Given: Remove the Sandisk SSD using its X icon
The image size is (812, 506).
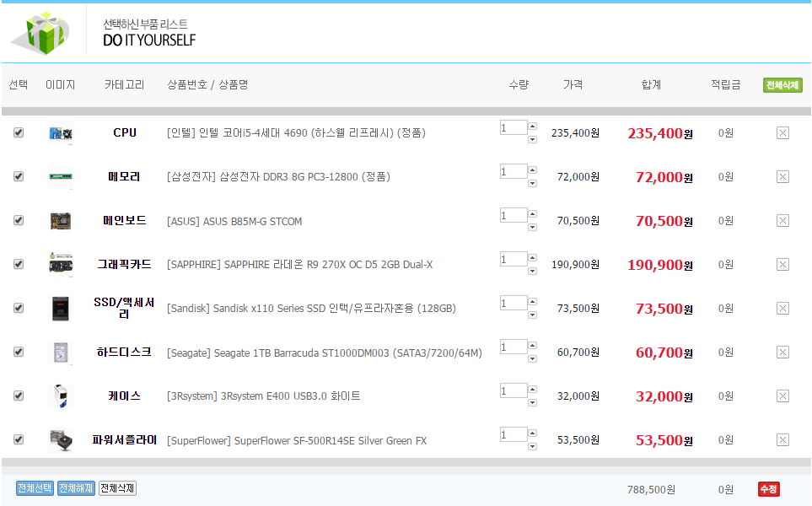Looking at the screenshot, I should pyautogui.click(x=782, y=308).
